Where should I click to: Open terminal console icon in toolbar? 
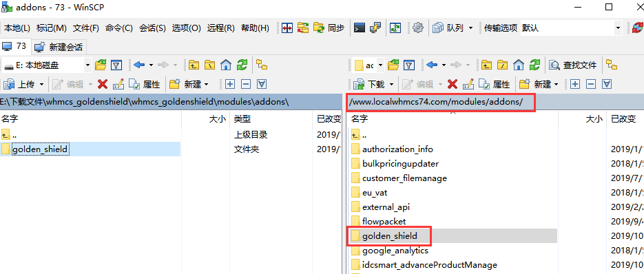click(360, 28)
